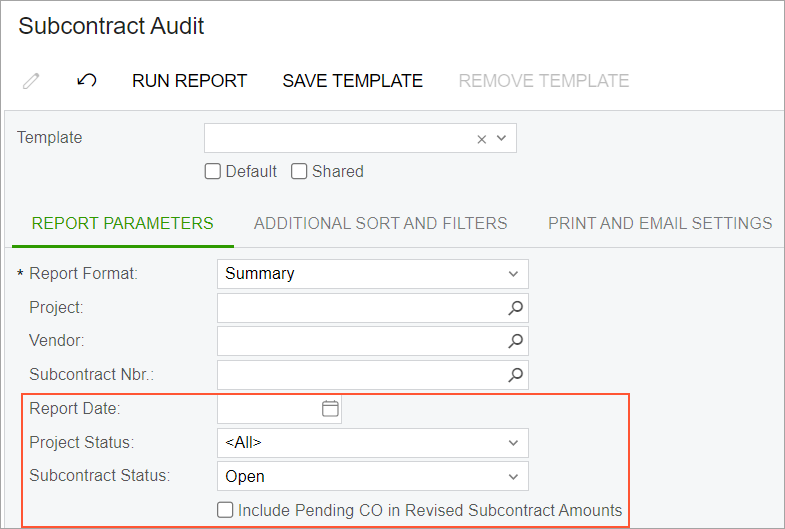This screenshot has height=529, width=785.
Task: Open the Subcontract Status dropdown
Action: click(x=372, y=476)
